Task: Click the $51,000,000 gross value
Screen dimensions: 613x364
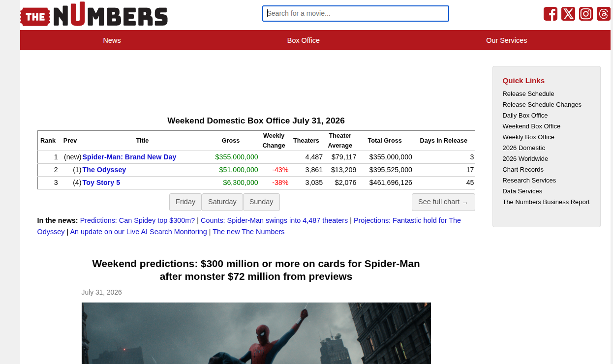Action: pos(239,170)
